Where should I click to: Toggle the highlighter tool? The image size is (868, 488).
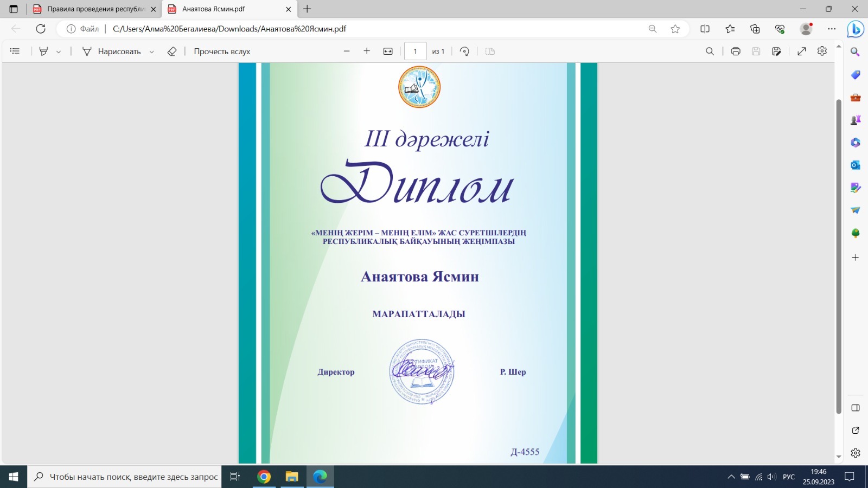click(x=44, y=52)
